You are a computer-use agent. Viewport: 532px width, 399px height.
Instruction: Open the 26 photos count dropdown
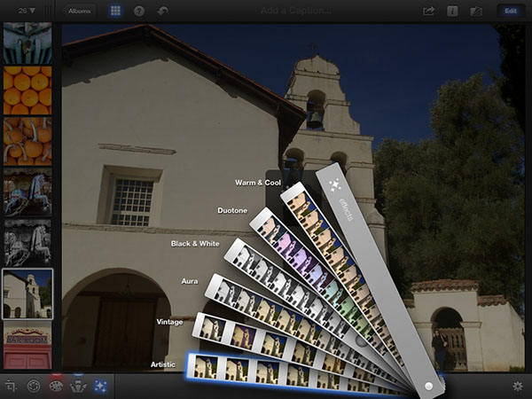pos(27,11)
